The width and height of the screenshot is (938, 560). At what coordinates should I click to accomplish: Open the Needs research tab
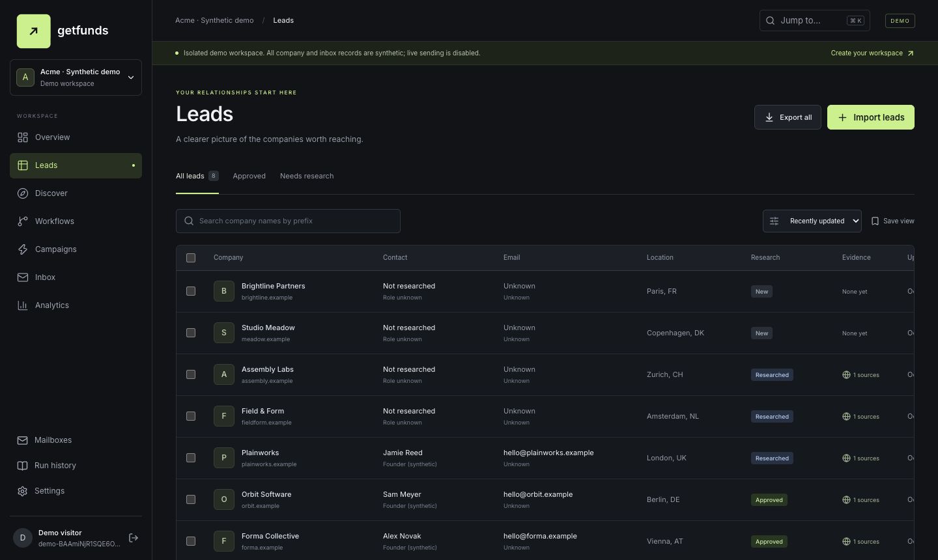pyautogui.click(x=307, y=176)
